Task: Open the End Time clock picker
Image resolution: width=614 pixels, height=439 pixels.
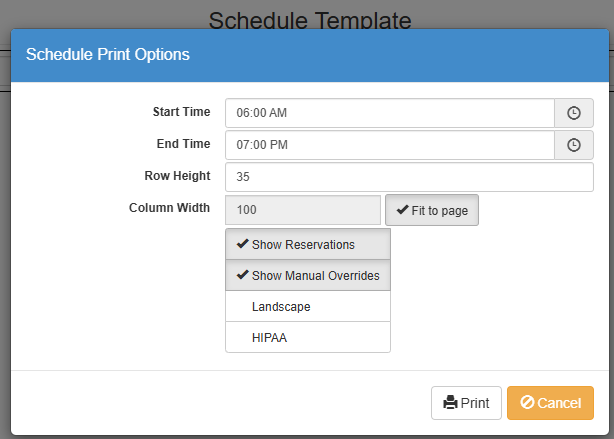Action: [x=574, y=145]
